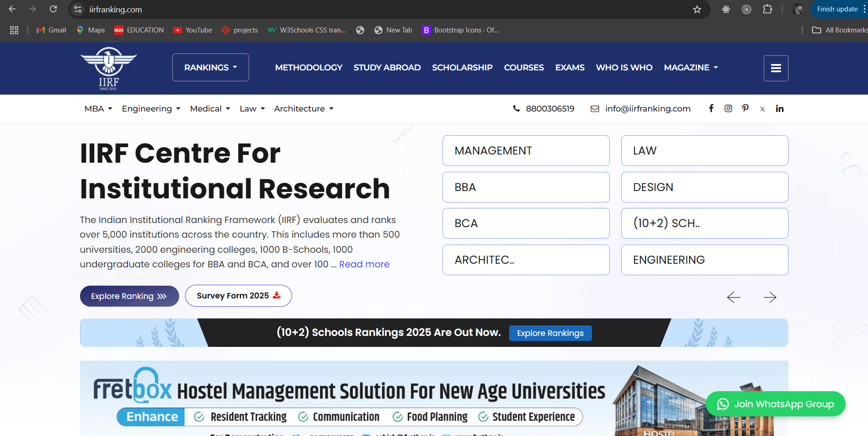Select METHODOLOGY in the navigation bar

click(308, 67)
